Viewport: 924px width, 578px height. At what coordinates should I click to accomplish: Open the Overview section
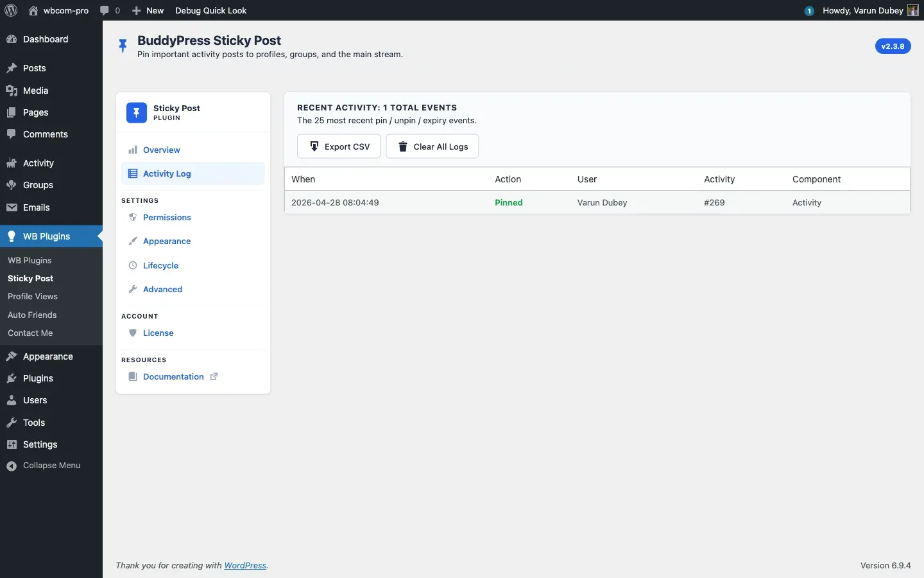(x=193, y=150)
